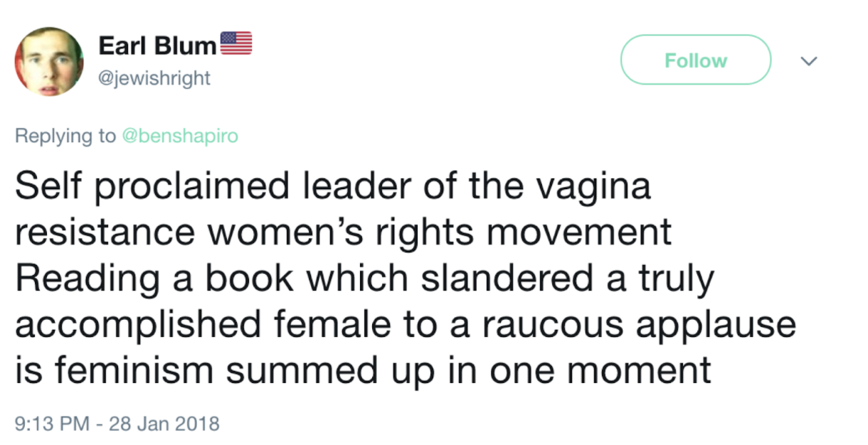Click the line starting 'accomplished female'
Viewport: 868px width, 445px height.
(406, 324)
